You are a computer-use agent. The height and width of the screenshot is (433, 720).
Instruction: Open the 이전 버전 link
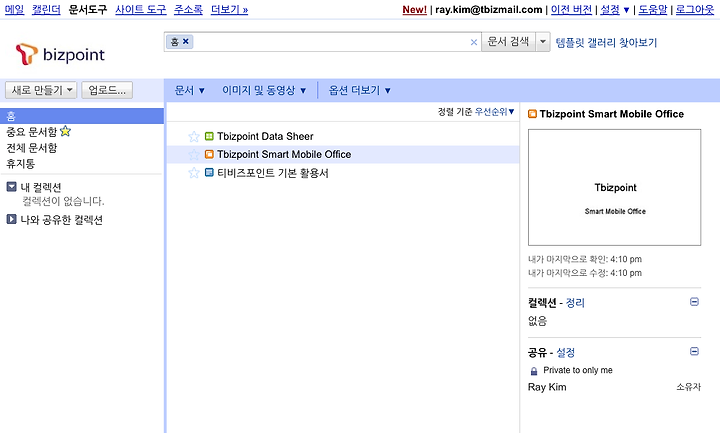571,9
